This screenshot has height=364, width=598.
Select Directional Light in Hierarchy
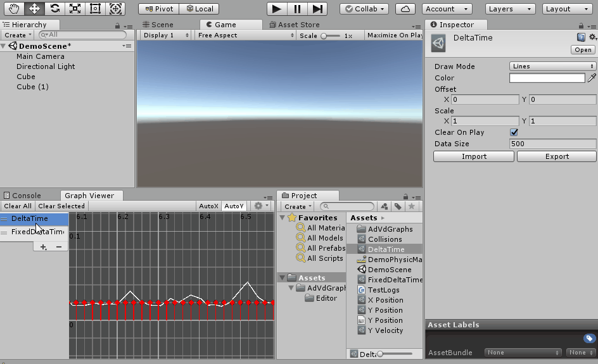click(x=46, y=66)
